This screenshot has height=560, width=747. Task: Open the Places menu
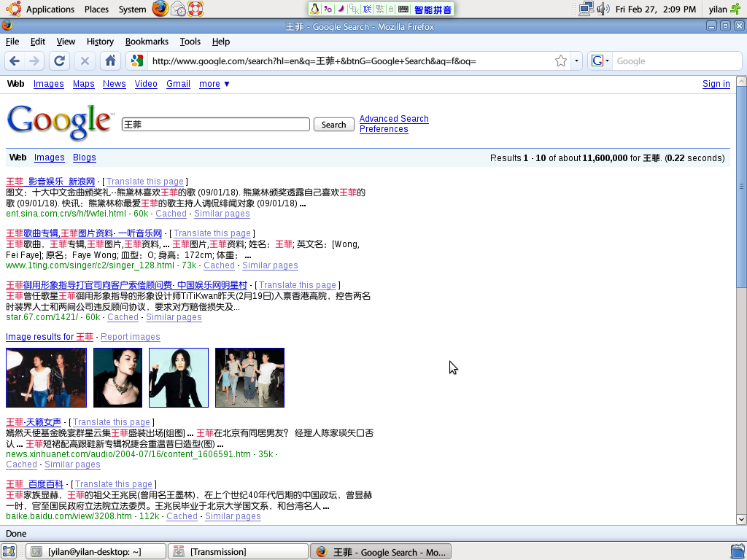coord(96,9)
